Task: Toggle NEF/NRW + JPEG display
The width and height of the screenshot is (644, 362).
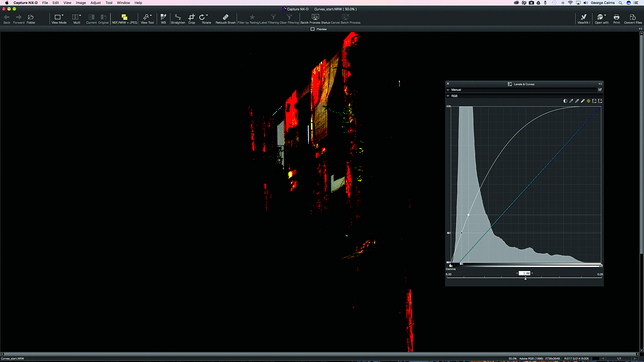Action: click(x=124, y=19)
